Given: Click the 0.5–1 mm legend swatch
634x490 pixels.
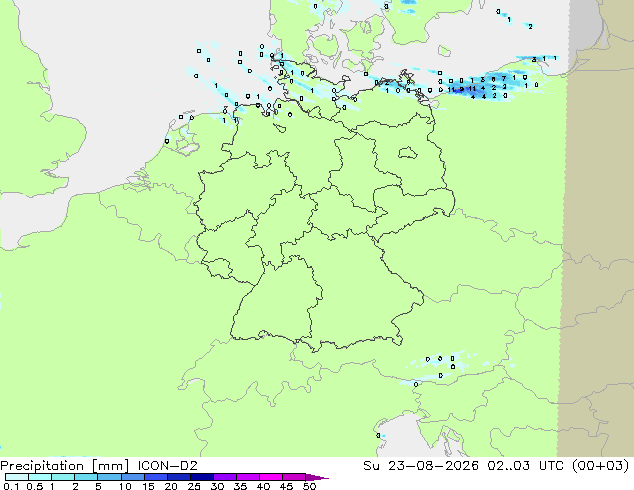Looking at the screenshot, I should point(40,477).
